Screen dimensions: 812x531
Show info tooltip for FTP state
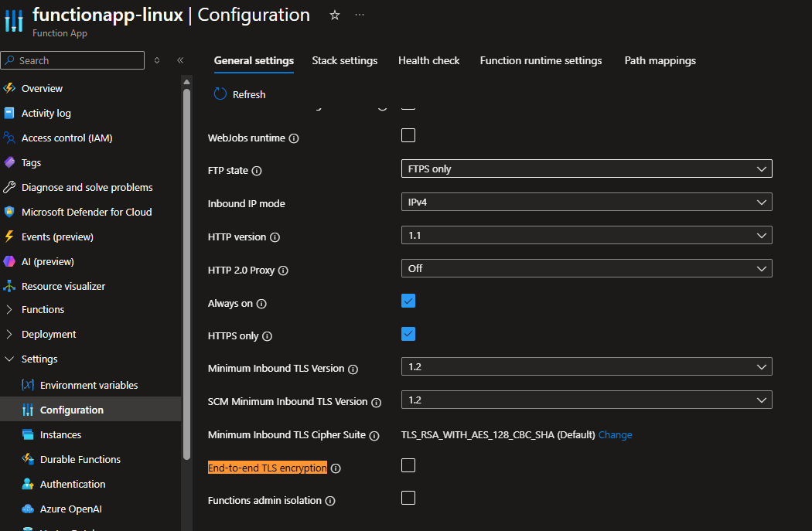tap(256, 171)
